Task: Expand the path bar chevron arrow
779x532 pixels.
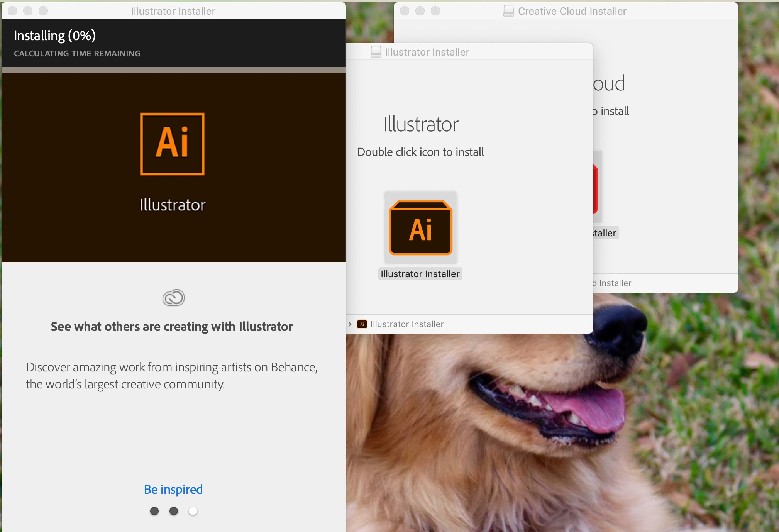Action: point(350,324)
